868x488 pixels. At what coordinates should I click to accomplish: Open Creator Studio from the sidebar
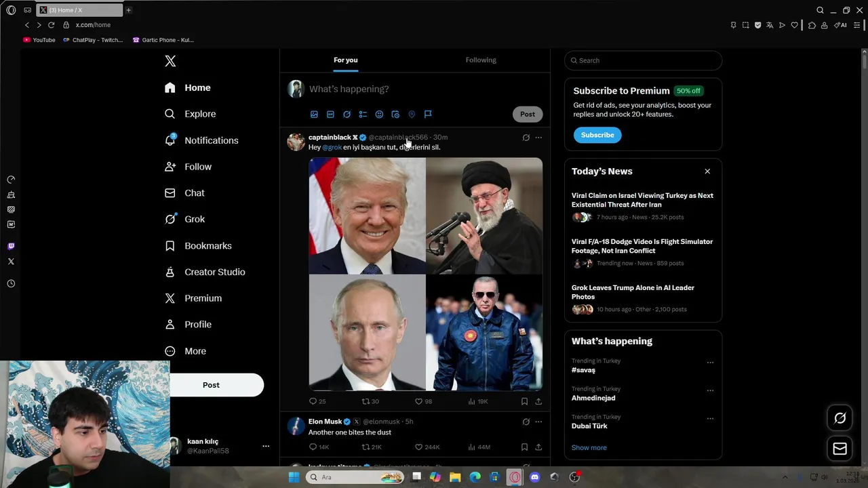point(205,272)
